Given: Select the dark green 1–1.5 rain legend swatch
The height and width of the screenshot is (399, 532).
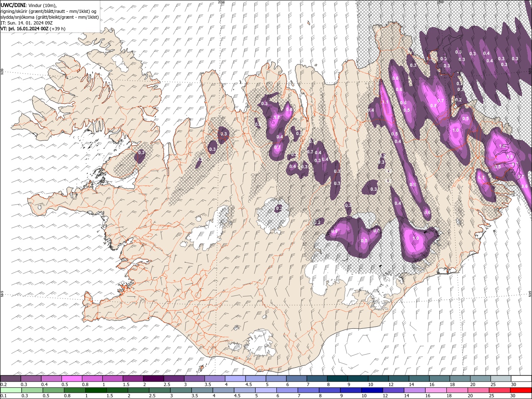Looking at the screenshot, I should tap(96, 390).
